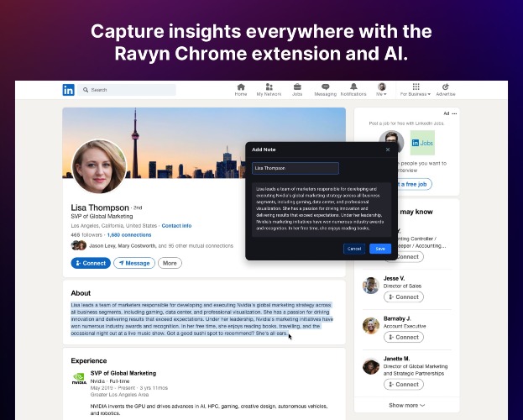523x420 pixels.
Task: Click the Janette M. name
Action: 396,359
